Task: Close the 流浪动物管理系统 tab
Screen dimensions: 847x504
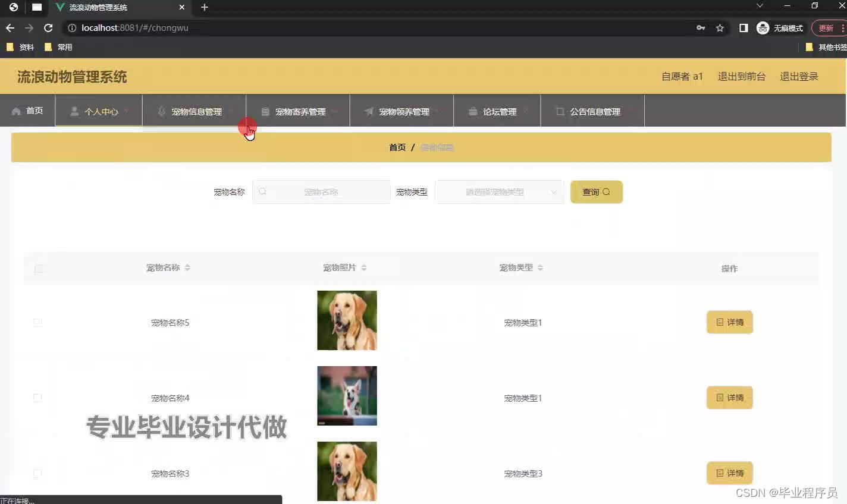Action: click(x=182, y=7)
